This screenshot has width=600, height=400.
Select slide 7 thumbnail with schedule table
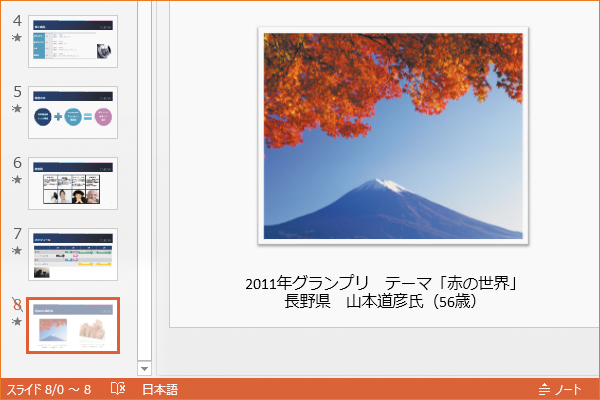pyautogui.click(x=73, y=255)
